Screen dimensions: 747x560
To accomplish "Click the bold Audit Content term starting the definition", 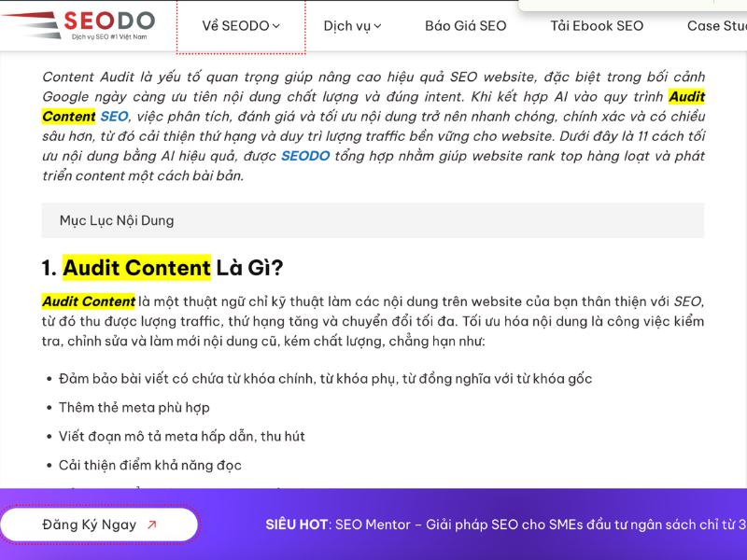I will [x=89, y=301].
